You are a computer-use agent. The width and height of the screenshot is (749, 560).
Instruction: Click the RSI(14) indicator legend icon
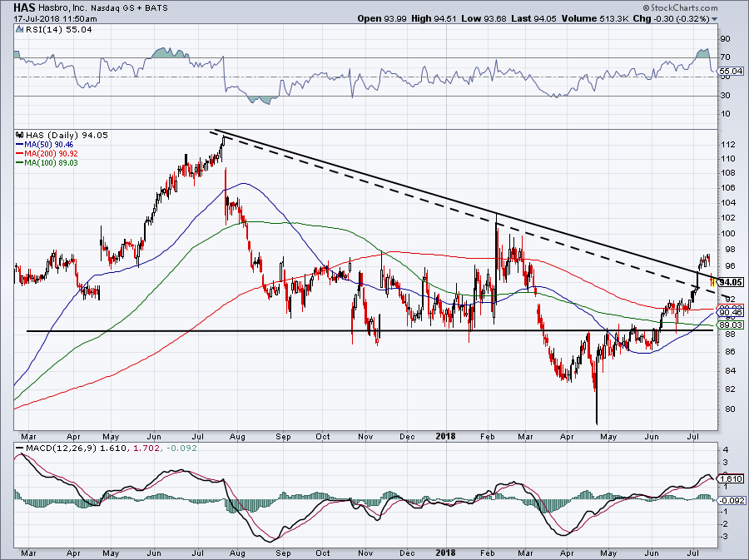(x=19, y=30)
